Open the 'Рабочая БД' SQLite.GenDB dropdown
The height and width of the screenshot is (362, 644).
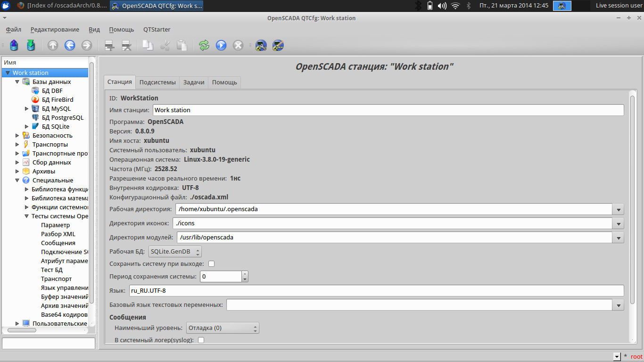pos(175,252)
